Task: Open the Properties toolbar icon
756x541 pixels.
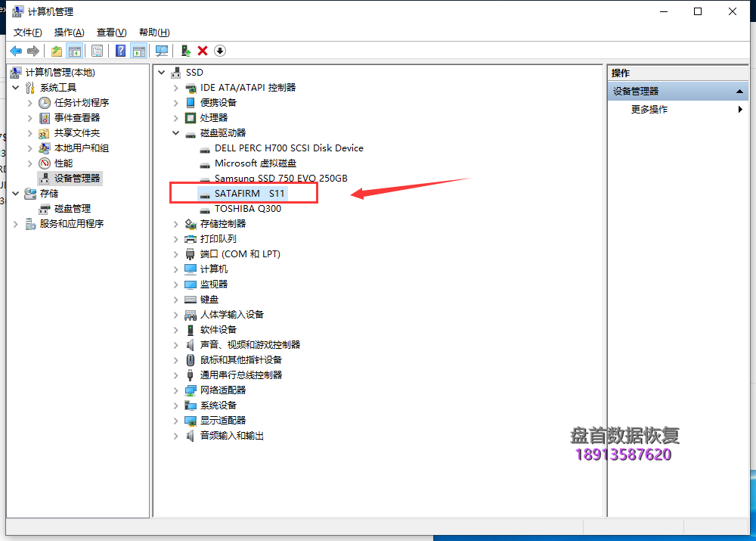Action: point(97,51)
